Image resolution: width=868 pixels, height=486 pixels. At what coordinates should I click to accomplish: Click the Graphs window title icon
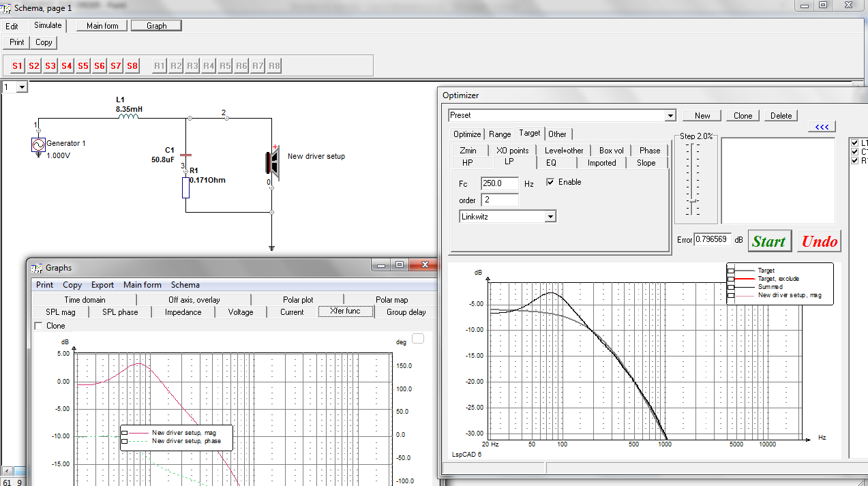click(38, 268)
